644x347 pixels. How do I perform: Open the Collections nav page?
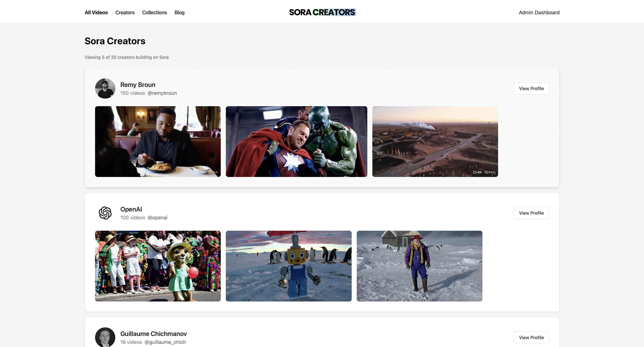coord(154,12)
